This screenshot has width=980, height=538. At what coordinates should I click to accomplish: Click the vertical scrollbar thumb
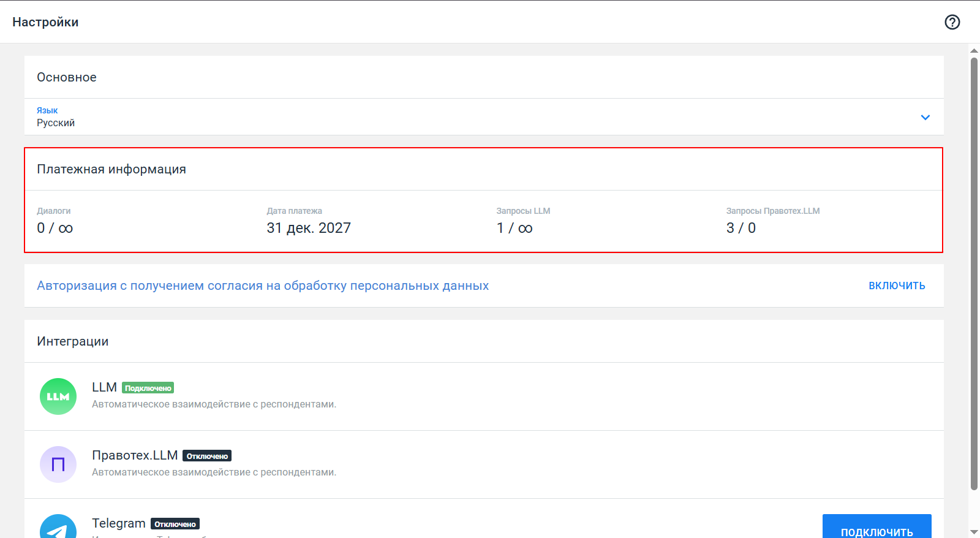(974, 273)
